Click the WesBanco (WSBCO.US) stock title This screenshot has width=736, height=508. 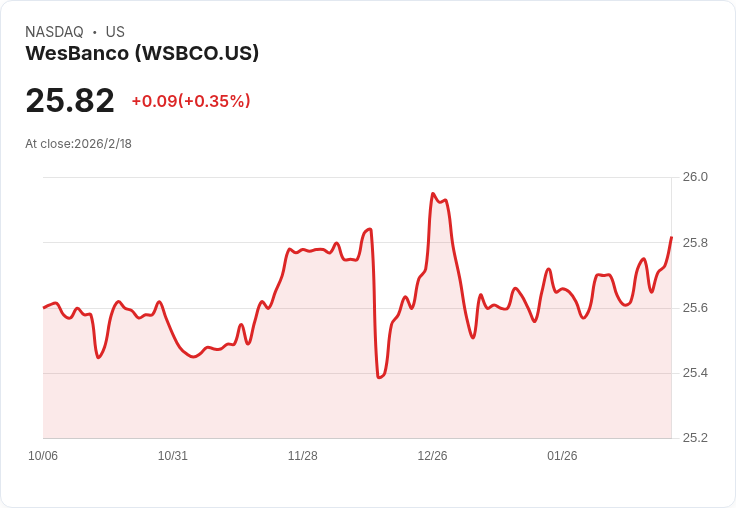point(142,53)
